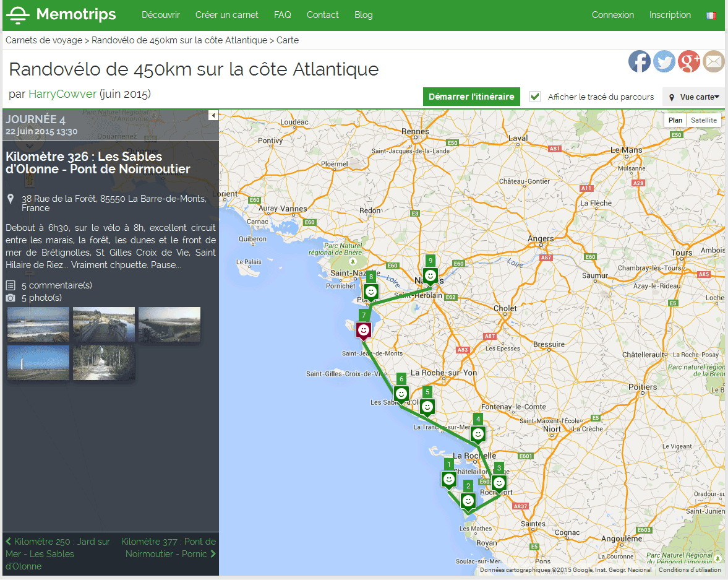Open the Vue carte dropdown
Viewport: 728px width, 580px height.
693,97
